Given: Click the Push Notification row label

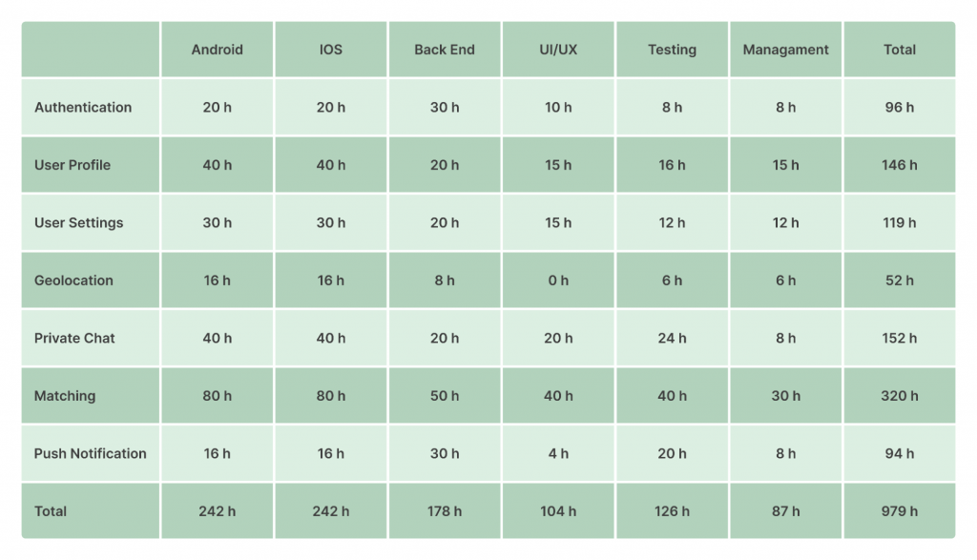Looking at the screenshot, I should tap(91, 453).
